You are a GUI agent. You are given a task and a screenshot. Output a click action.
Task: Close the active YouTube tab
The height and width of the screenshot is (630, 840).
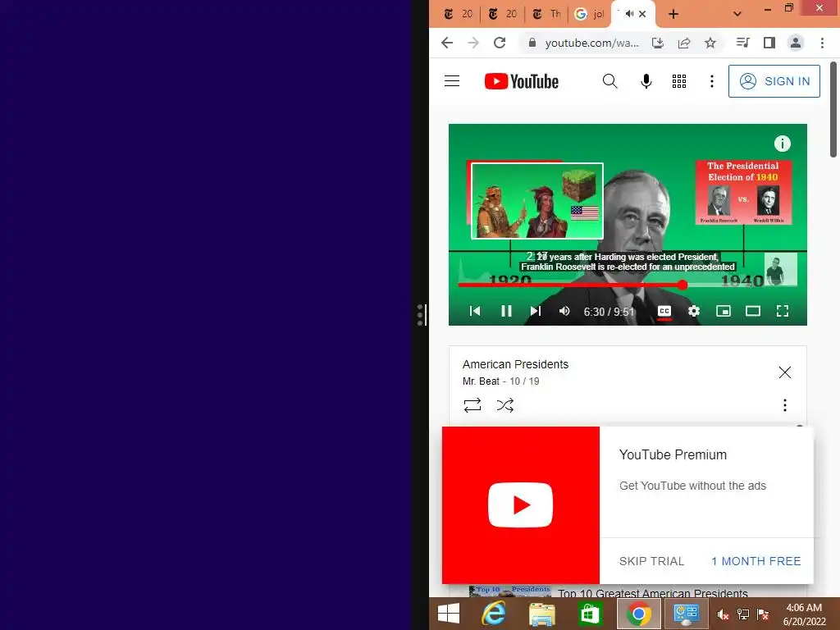(x=642, y=14)
